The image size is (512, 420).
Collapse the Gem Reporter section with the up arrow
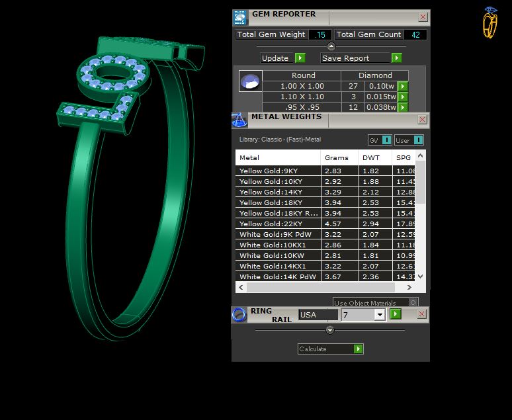(x=331, y=46)
